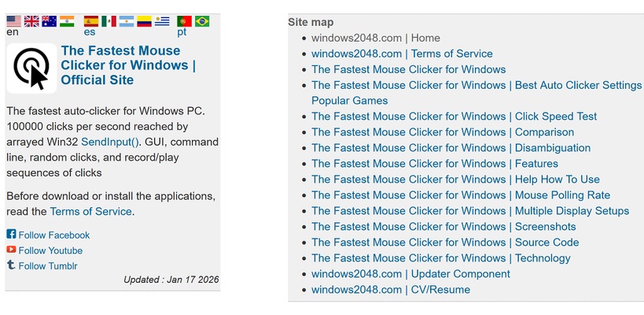Click the Youtube play icon
The image size is (644, 315).
point(11,249)
